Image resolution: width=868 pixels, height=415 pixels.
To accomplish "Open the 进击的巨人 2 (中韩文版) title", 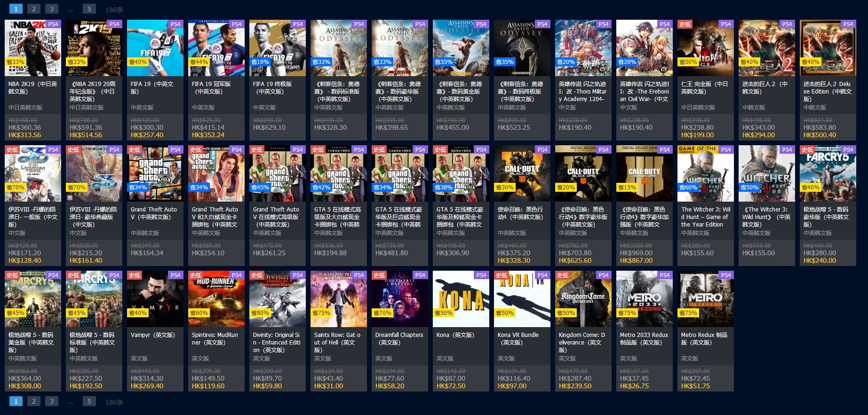I will tap(765, 87).
